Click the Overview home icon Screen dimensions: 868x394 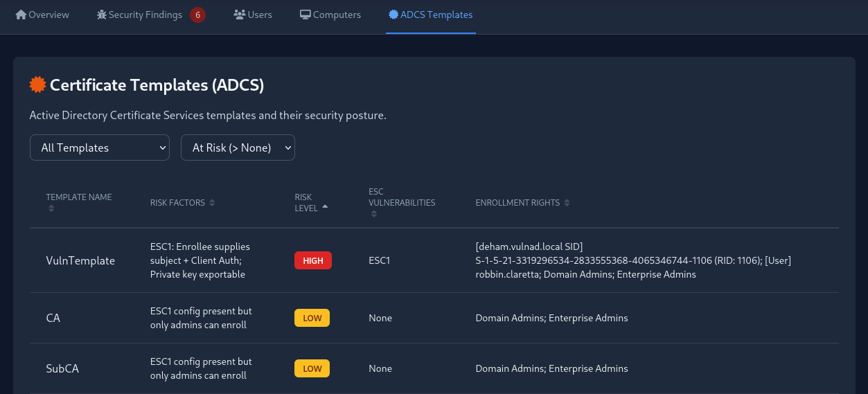coord(21,15)
